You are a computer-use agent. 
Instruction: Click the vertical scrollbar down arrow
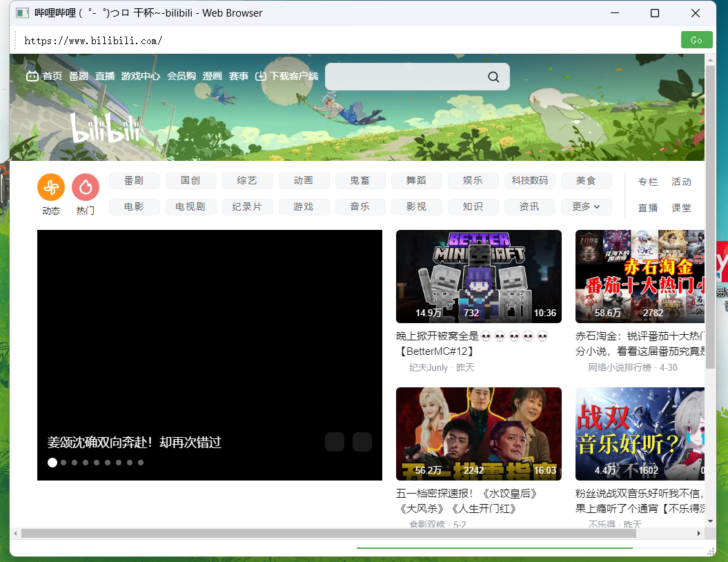[710, 521]
